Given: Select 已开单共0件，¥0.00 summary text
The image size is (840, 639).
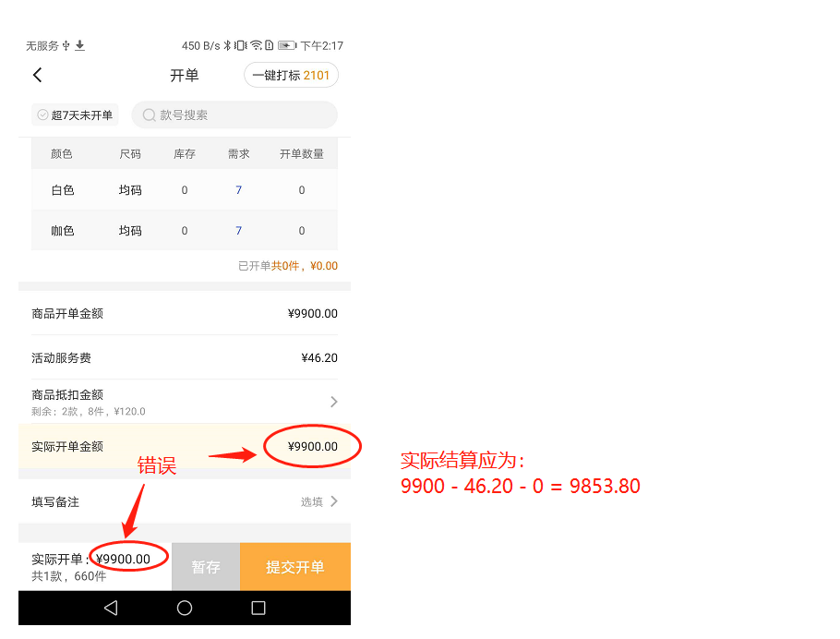Looking at the screenshot, I should pyautogui.click(x=288, y=266).
